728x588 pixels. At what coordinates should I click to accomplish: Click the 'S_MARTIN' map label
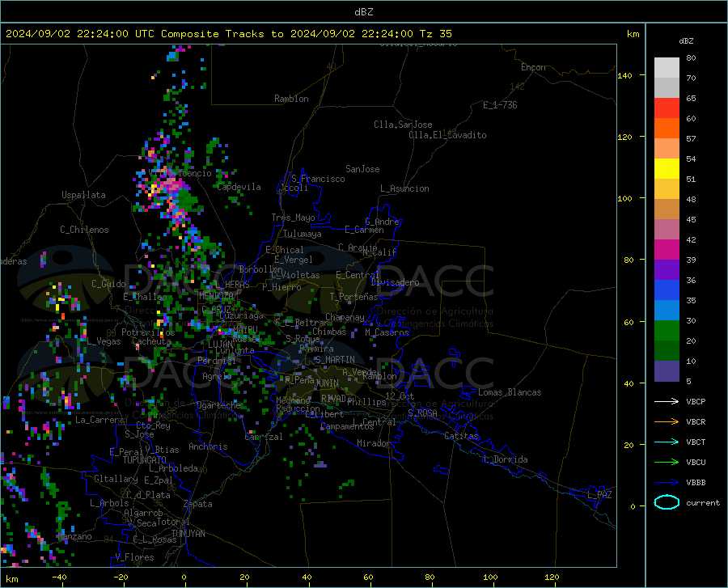click(x=335, y=360)
